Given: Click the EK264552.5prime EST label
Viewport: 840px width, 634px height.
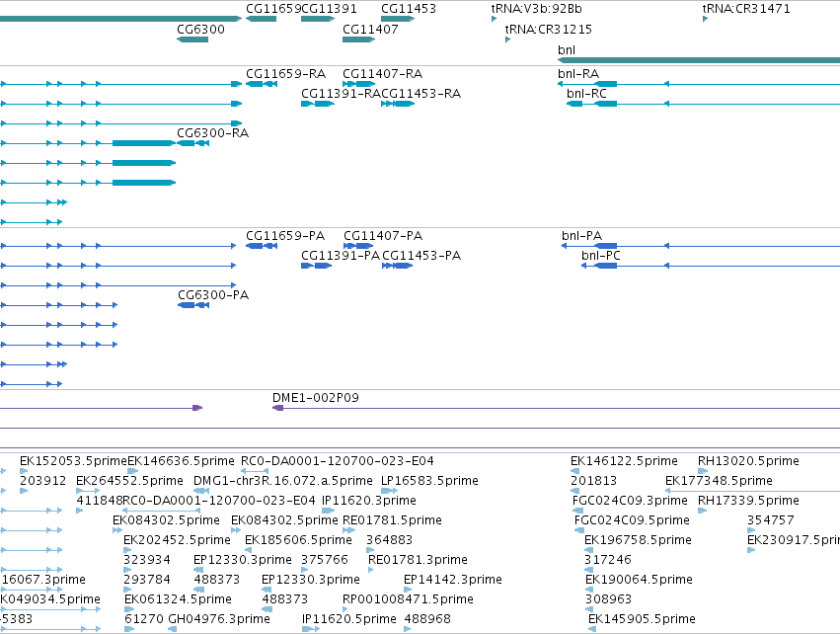Looking at the screenshot, I should (129, 481).
